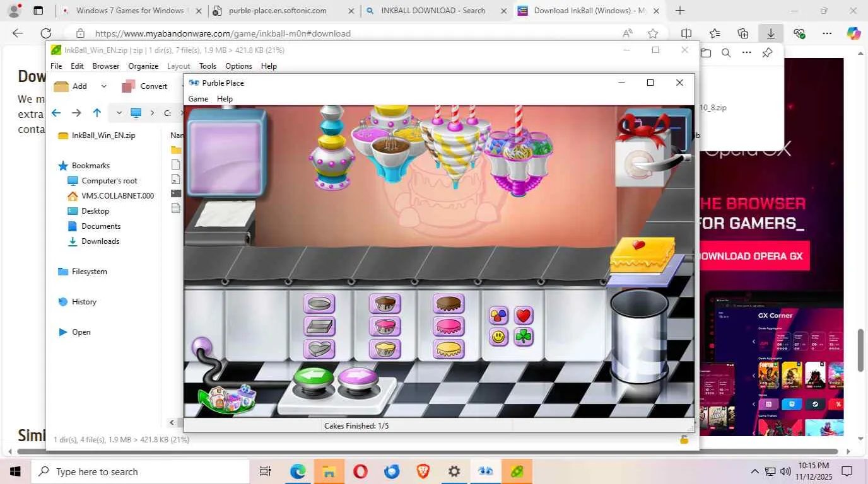Click Open in the archive sidebar
The width and height of the screenshot is (868, 484).
(74, 332)
